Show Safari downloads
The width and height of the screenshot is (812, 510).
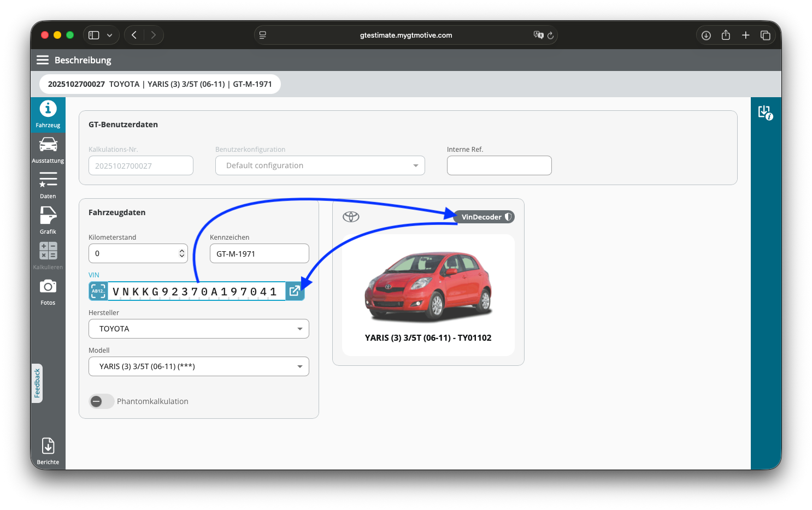(x=706, y=35)
